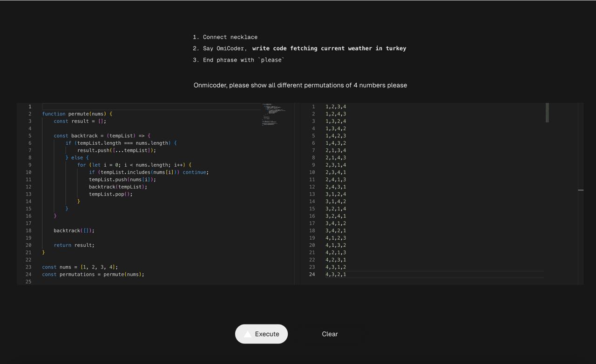
Task: Click the 'result.push([...tempList]);' line
Action: click(x=116, y=150)
